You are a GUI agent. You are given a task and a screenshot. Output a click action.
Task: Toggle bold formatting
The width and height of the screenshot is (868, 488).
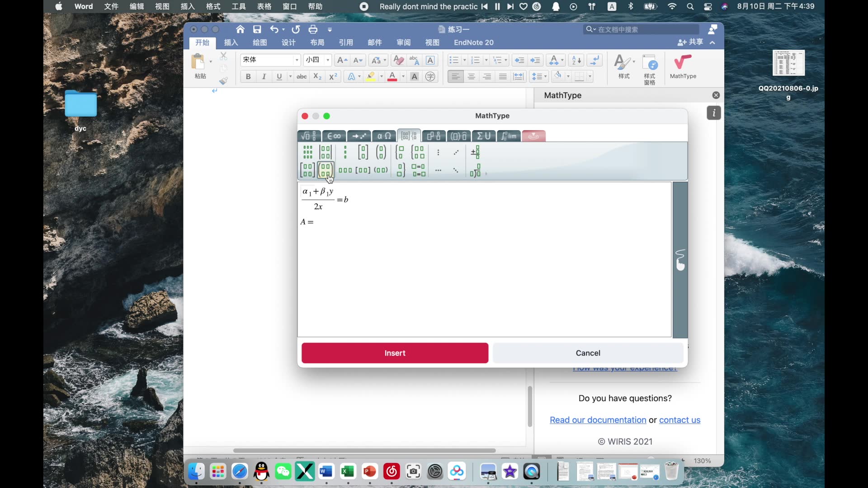click(x=248, y=76)
